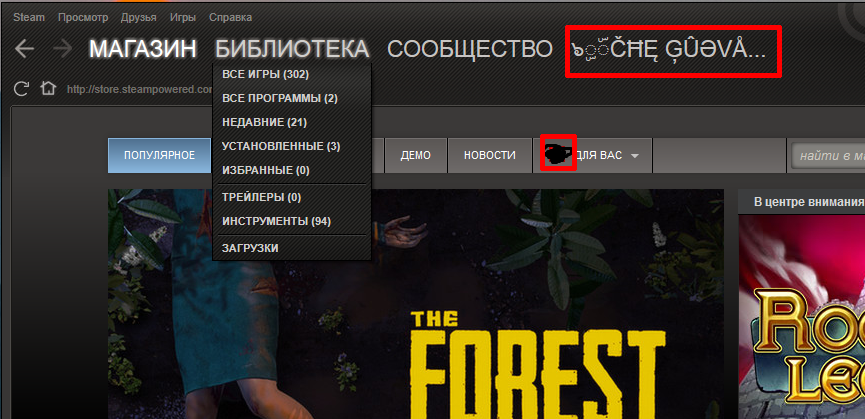Open The Forest featured banner
Screen dimensions: 865x419
tap(415, 304)
